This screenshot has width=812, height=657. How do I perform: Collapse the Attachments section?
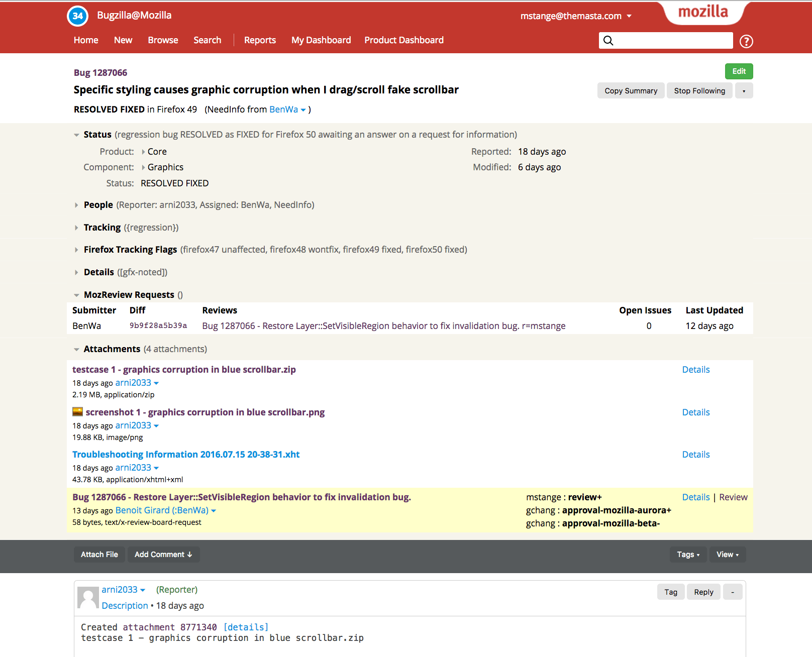click(x=76, y=349)
